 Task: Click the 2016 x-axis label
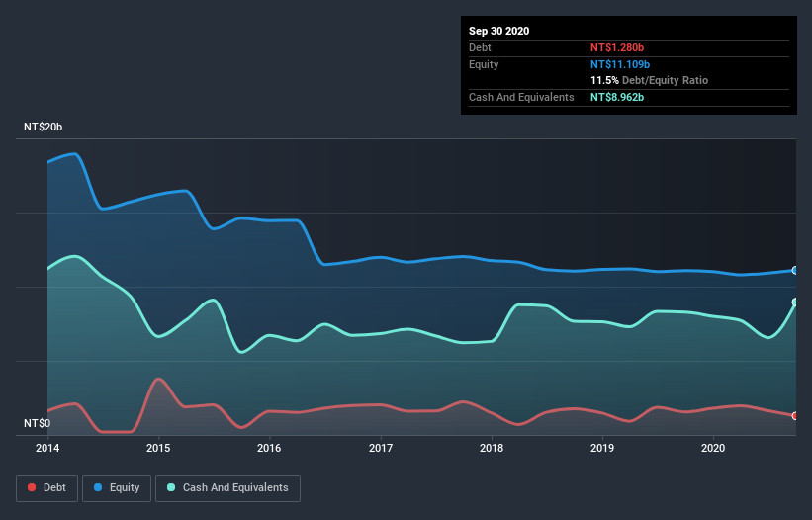pos(269,448)
